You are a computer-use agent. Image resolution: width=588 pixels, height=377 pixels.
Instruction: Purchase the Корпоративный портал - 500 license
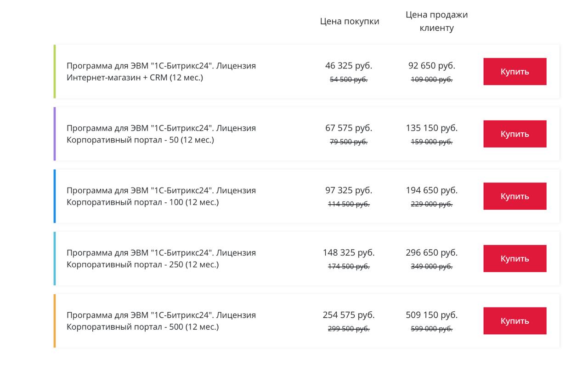click(514, 321)
